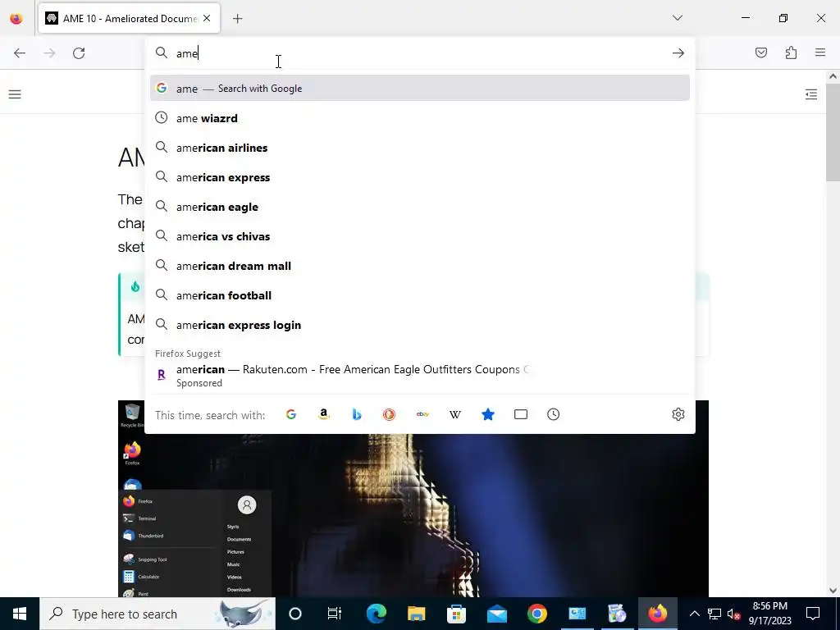This screenshot has width=840, height=630.
Task: Open search settings gear
Action: pos(678,414)
